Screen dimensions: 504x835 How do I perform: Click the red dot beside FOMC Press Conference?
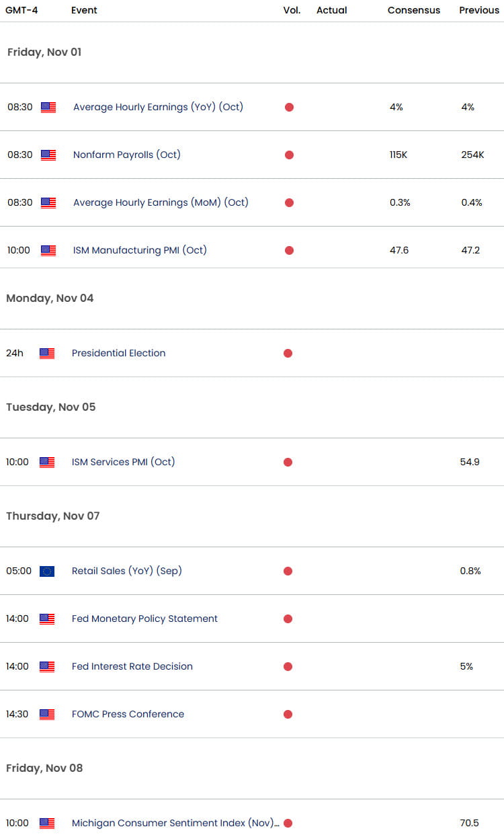[x=288, y=714]
